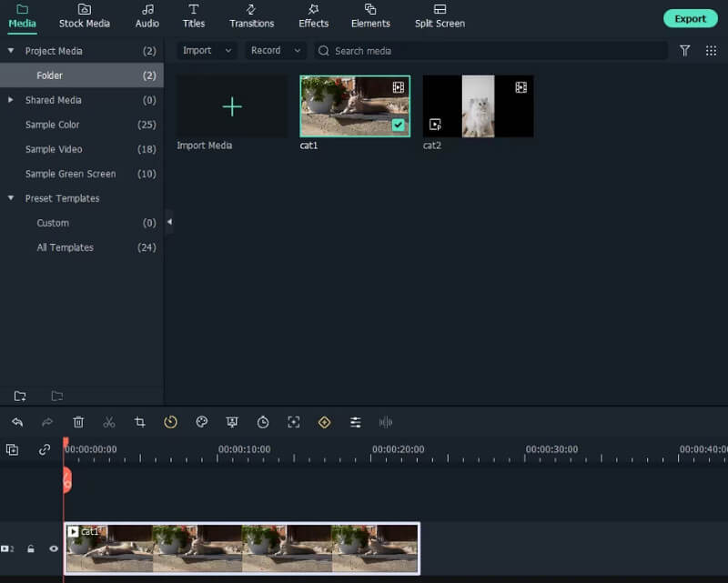Open the Duration stopwatch tool

[263, 422]
